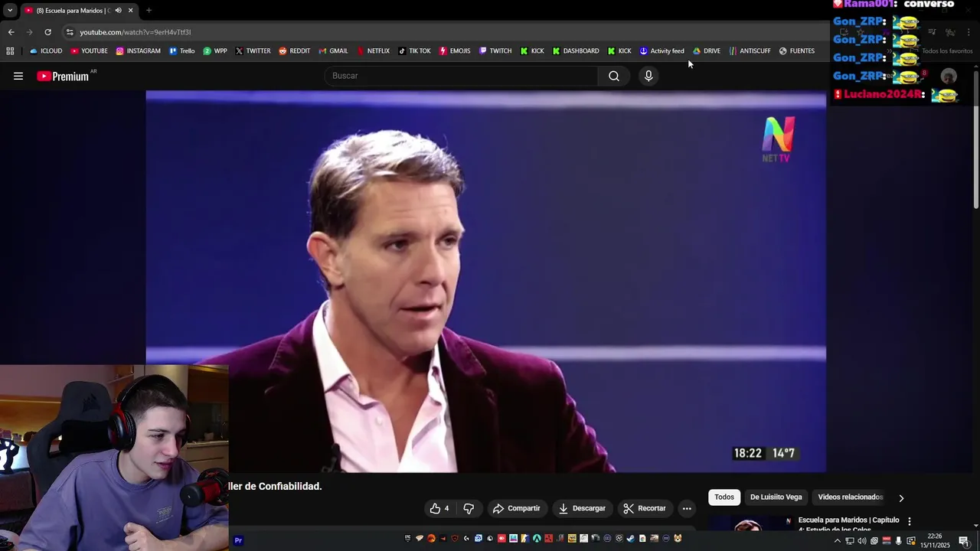980x551 pixels.
Task: Click the search magnifier button
Action: pos(614,76)
